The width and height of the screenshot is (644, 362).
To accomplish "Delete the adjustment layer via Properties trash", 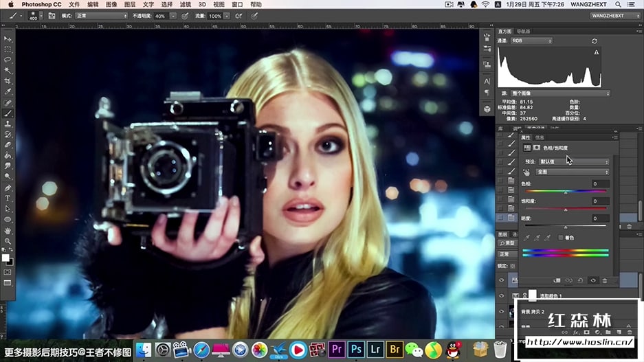I will (605, 281).
